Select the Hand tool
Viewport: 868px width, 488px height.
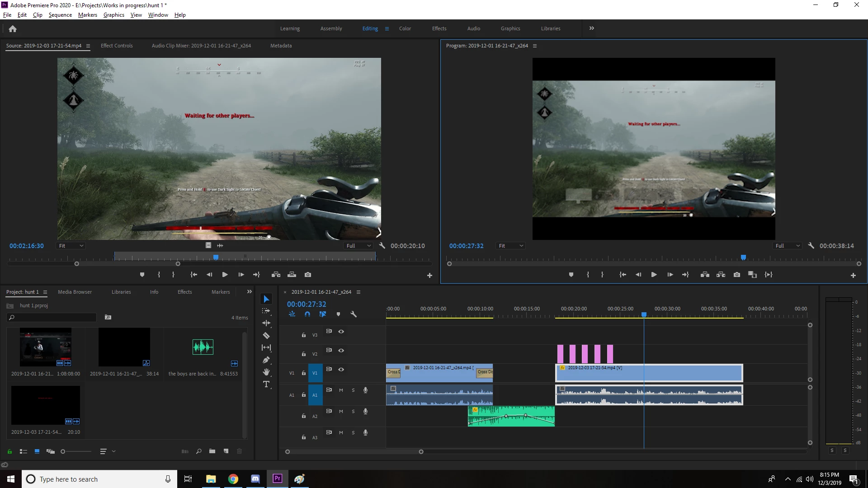[266, 372]
